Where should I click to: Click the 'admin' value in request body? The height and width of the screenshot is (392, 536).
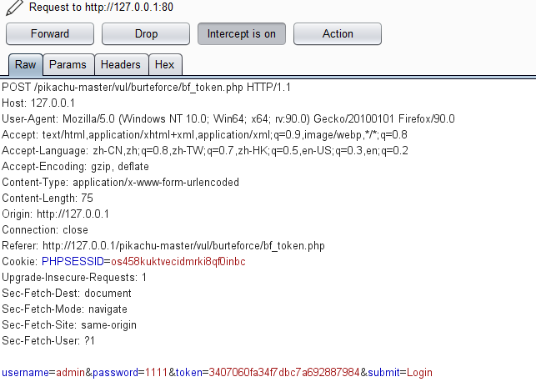[70, 373]
